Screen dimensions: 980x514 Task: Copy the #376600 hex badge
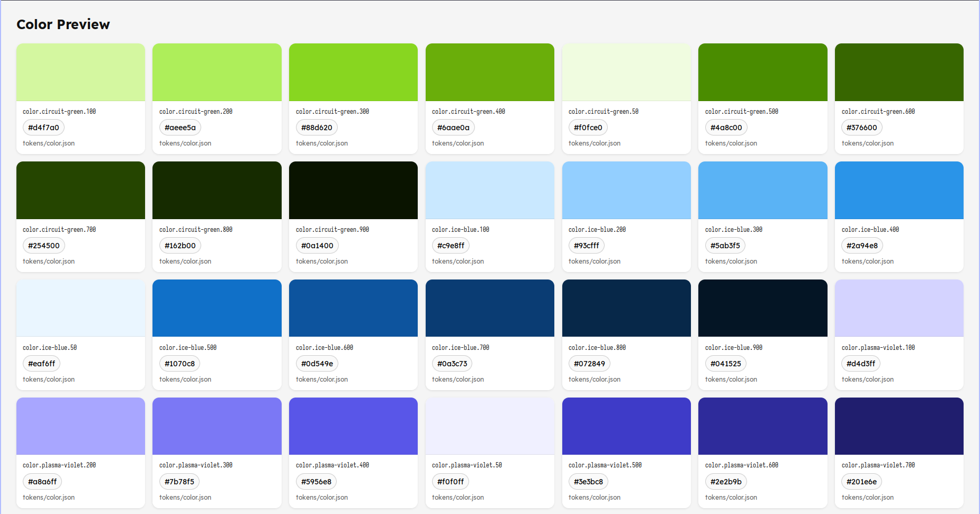click(x=862, y=128)
